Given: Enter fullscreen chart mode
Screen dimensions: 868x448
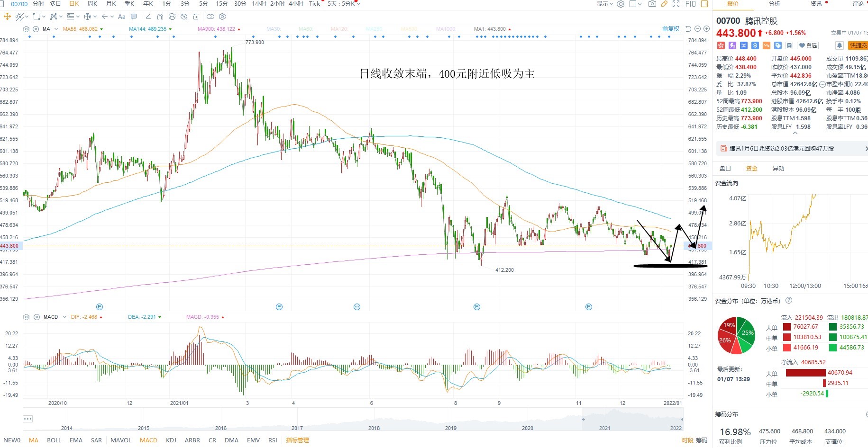Looking at the screenshot, I should click(676, 4).
